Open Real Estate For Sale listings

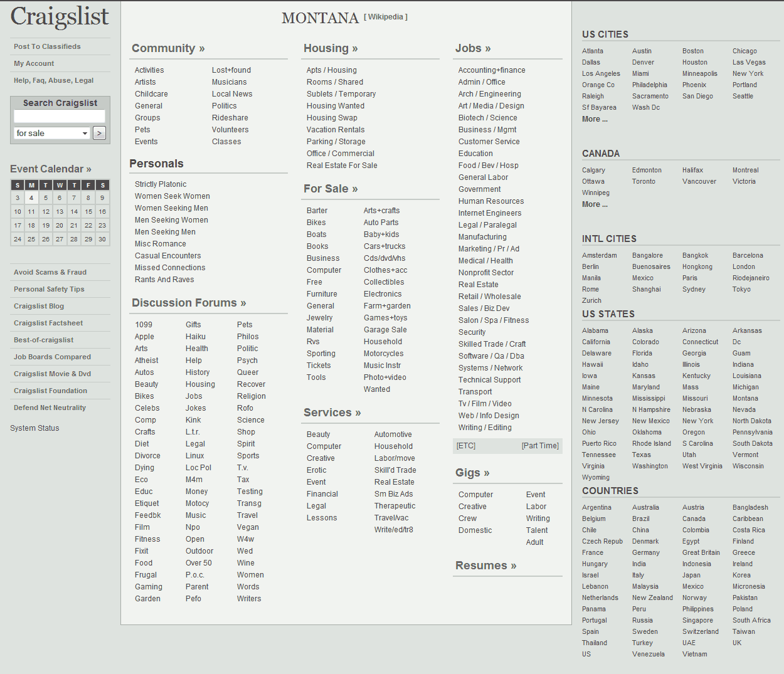point(342,166)
